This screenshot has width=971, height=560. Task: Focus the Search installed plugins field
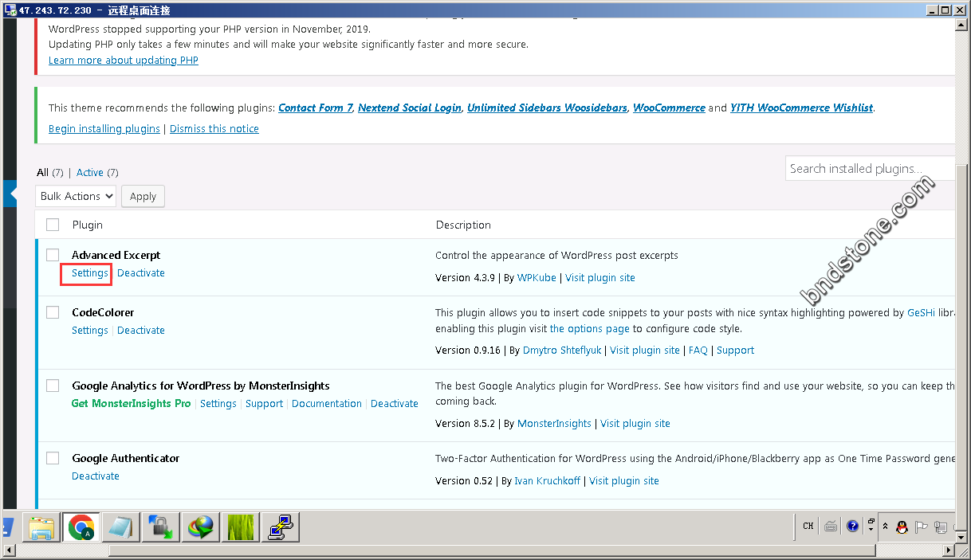click(870, 168)
